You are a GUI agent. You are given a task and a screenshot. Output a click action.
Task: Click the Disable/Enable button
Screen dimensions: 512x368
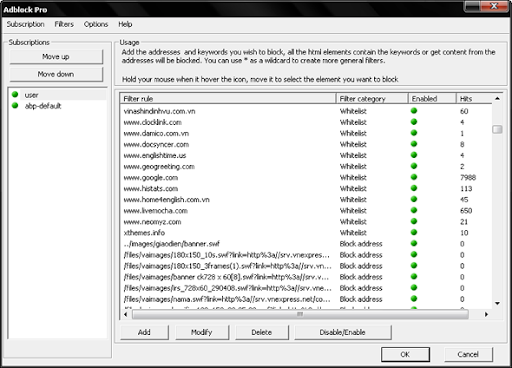[343, 332]
